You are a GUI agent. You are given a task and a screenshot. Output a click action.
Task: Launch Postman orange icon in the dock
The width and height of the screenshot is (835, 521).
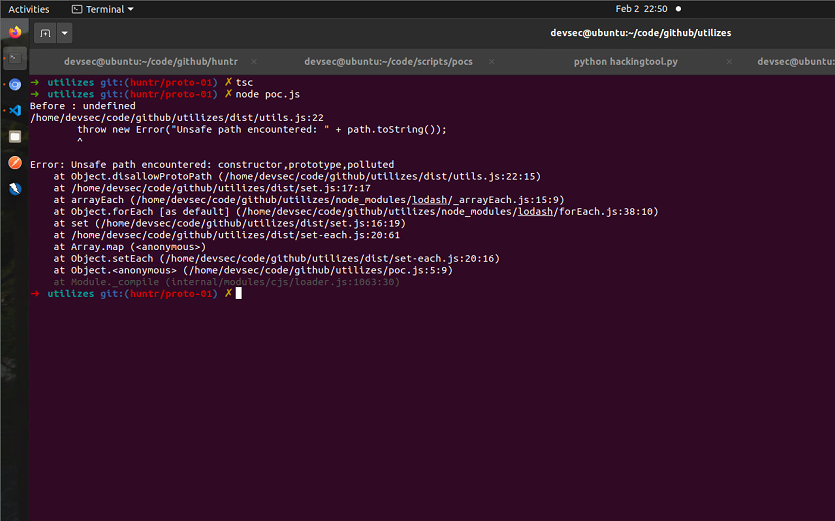pyautogui.click(x=15, y=162)
